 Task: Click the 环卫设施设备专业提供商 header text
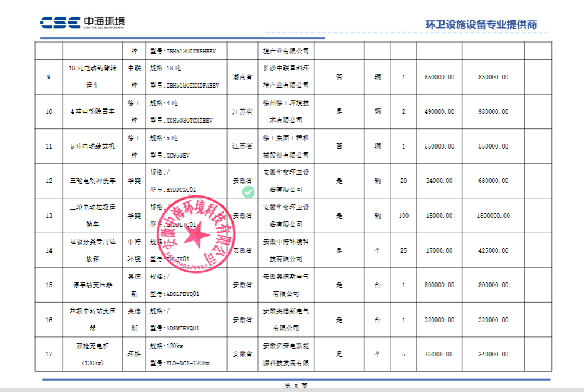(x=481, y=24)
